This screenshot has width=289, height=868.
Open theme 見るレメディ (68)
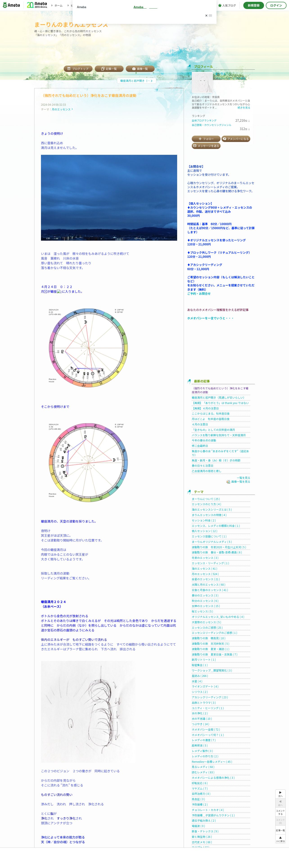pos(203,767)
